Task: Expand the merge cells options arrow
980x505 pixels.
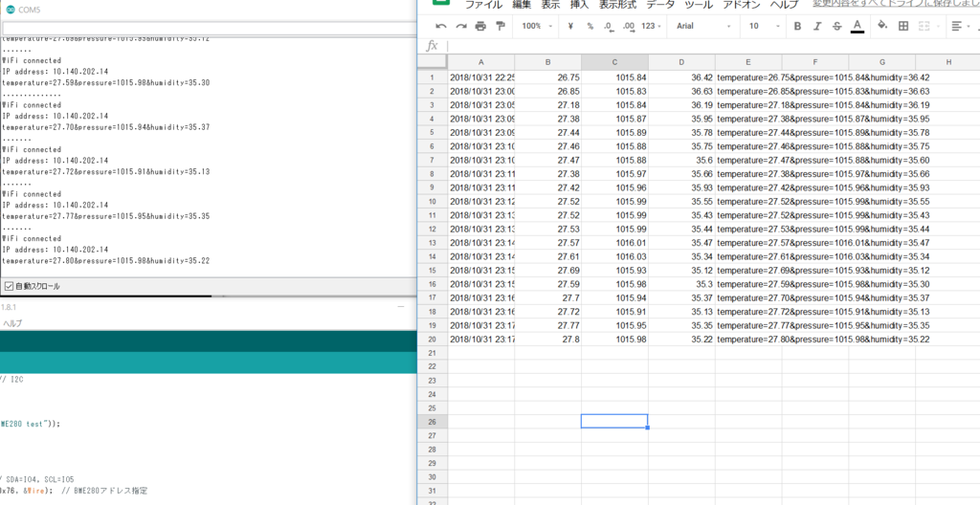Action: click(938, 26)
